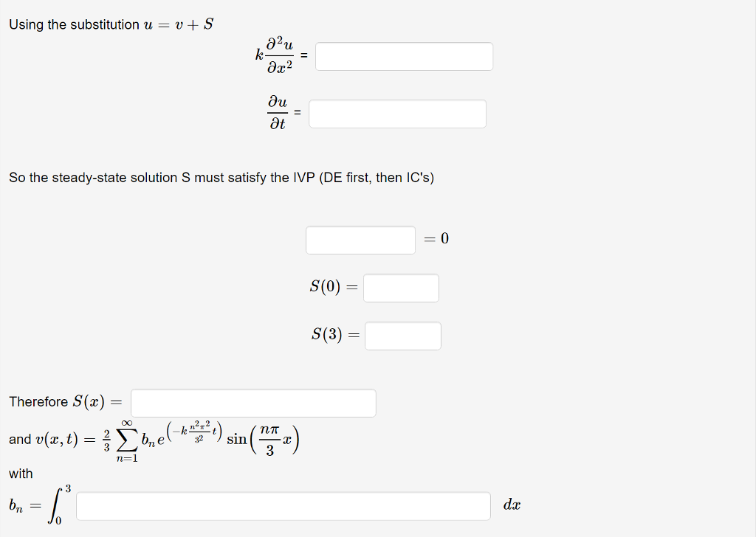Click the answer box for ∂u/∂t
Image resolution: width=756 pixels, height=537 pixels.
point(397,113)
